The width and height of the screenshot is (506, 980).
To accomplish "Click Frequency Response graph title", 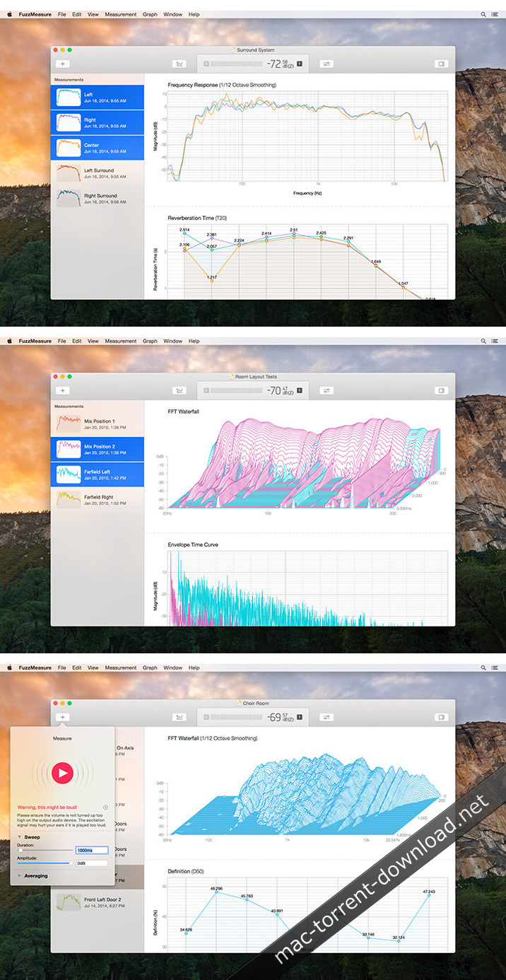I will coord(222,85).
